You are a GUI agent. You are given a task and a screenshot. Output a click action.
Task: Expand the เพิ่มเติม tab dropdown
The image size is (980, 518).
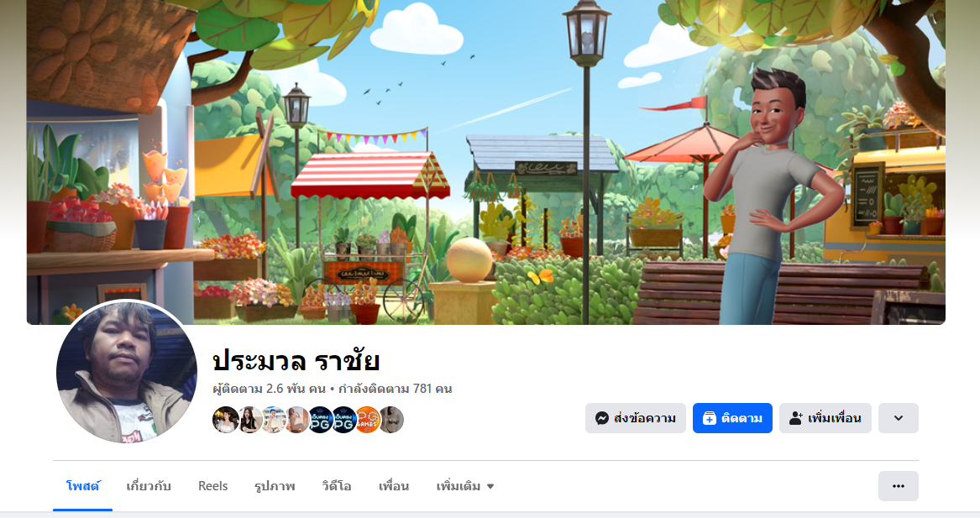465,486
